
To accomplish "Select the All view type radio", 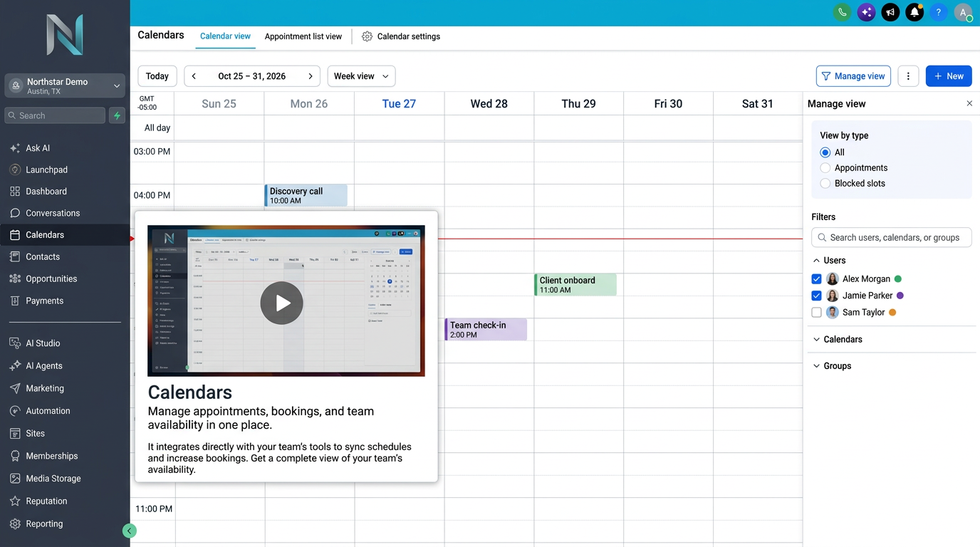I will tap(825, 152).
